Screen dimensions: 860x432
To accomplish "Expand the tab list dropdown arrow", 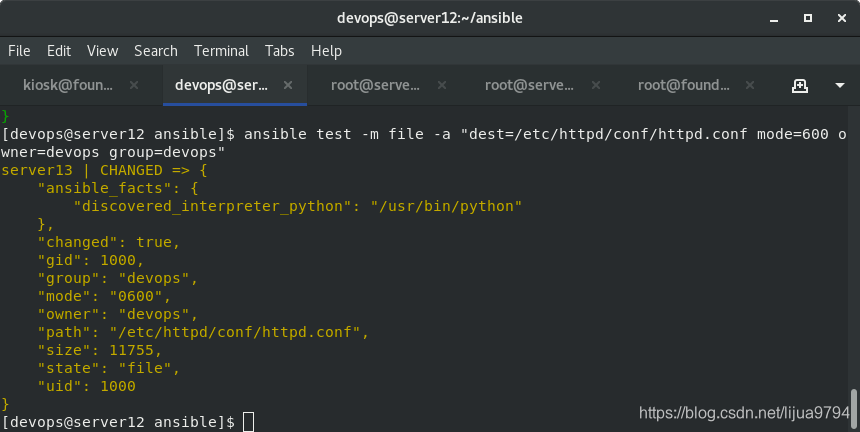I will click(840, 86).
